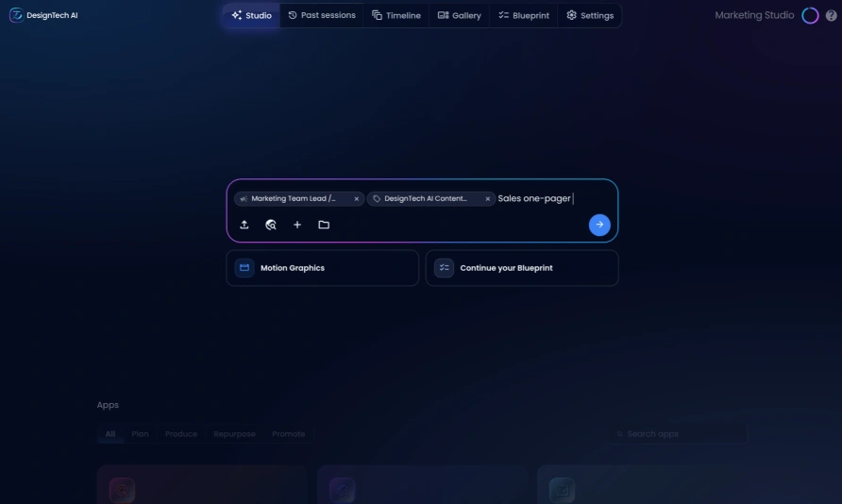The image size is (842, 504).
Task: Click Continue your Blueprint suggestion
Action: (522, 268)
